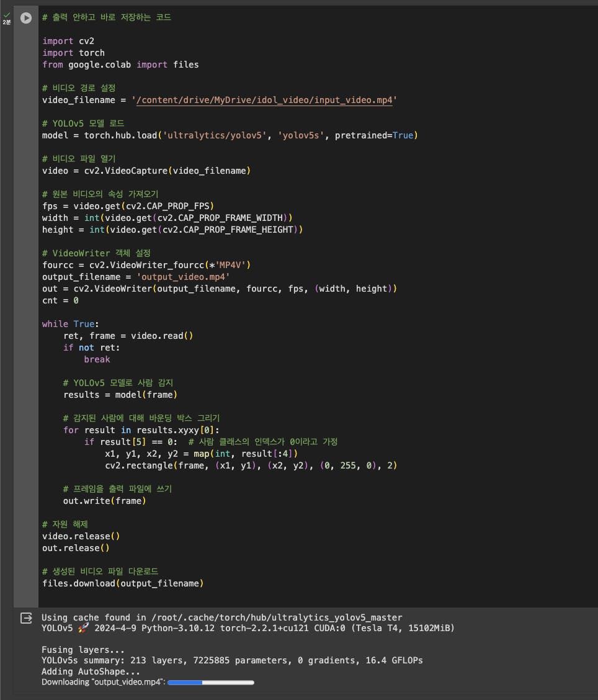Click the 'cnt = 0' line
This screenshot has height=700, width=598.
click(60, 300)
